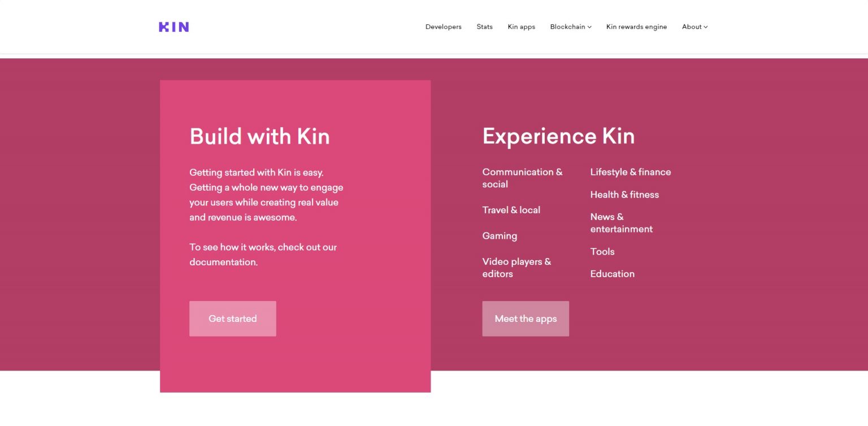Open News & entertainment category
868x426 pixels.
(621, 223)
